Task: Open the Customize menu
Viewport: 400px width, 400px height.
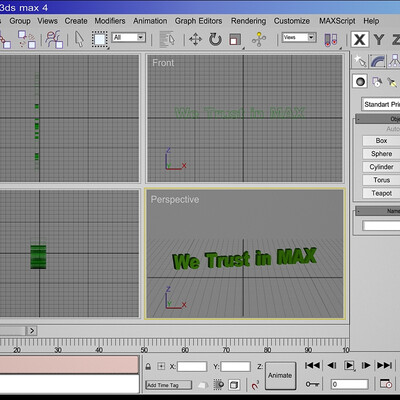Action: tap(292, 21)
